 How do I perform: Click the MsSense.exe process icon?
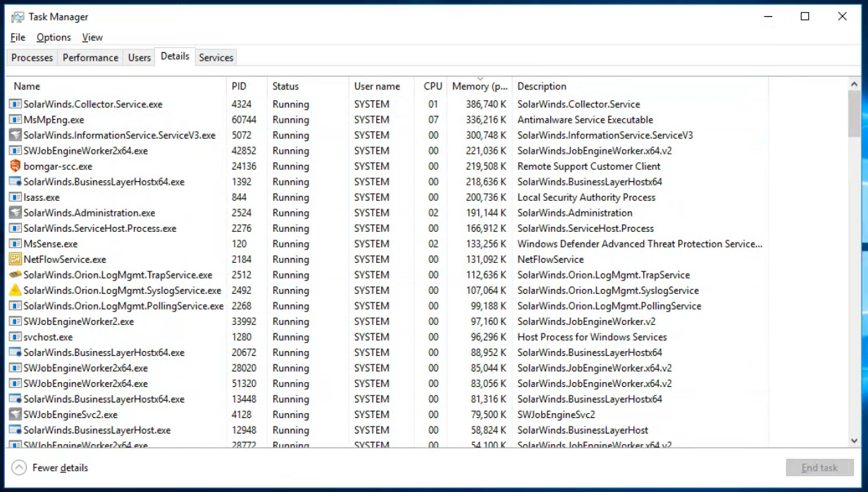point(15,244)
